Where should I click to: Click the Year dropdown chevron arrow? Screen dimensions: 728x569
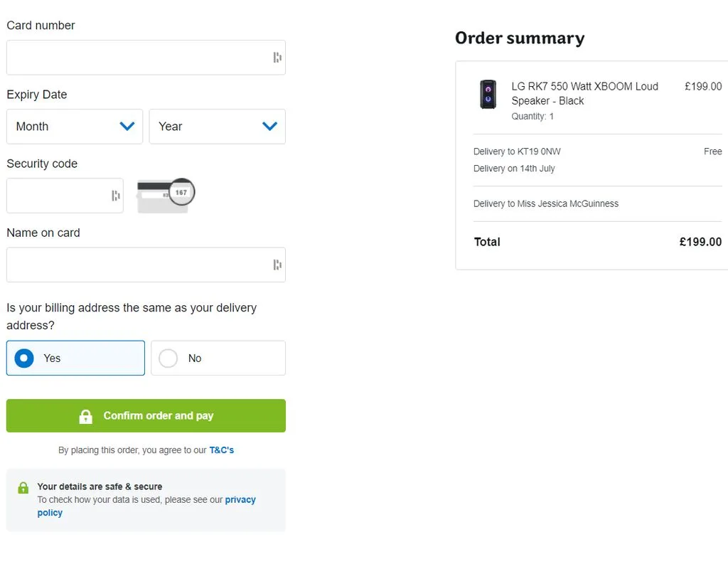[x=269, y=127]
